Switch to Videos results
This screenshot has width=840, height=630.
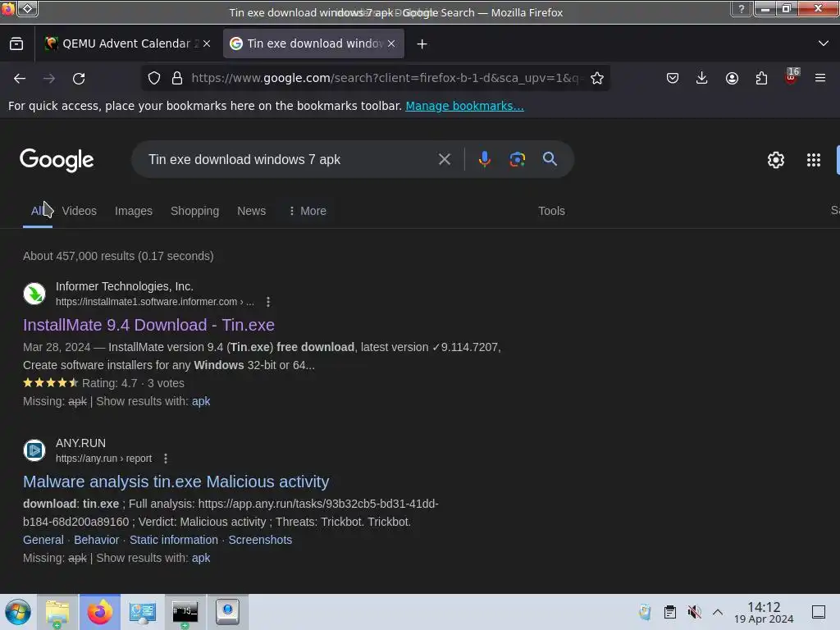pos(80,211)
